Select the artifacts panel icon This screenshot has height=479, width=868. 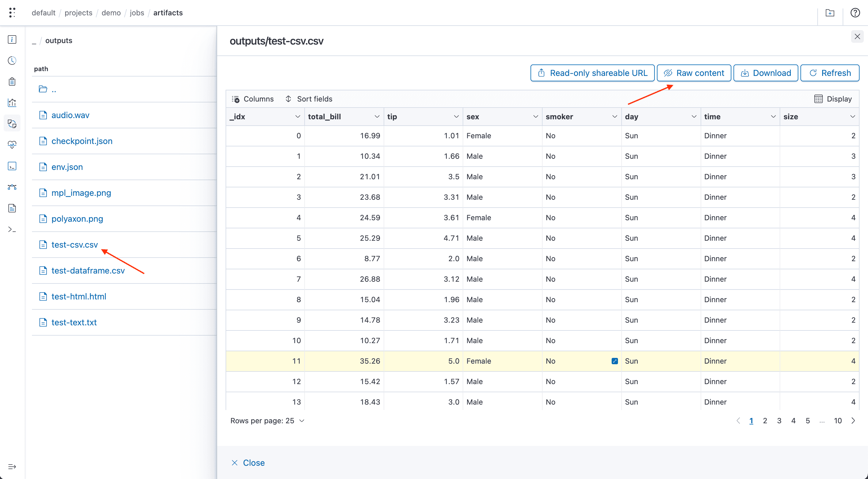(12, 123)
